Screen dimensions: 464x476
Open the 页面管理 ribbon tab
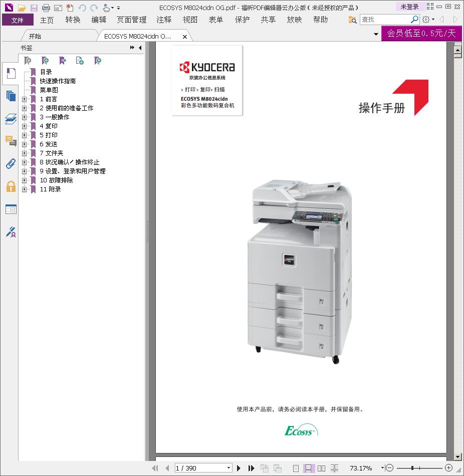click(131, 20)
